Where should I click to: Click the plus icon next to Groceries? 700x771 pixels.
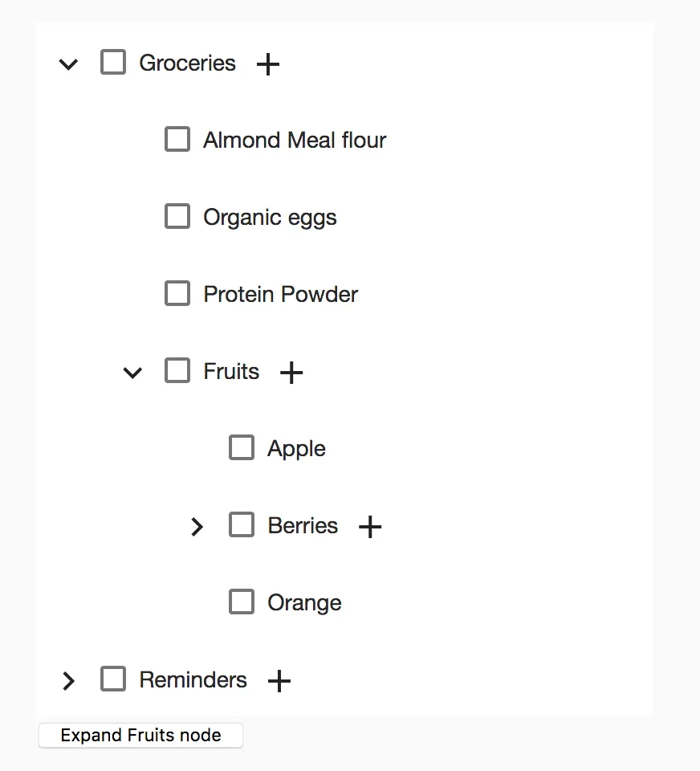(x=267, y=64)
